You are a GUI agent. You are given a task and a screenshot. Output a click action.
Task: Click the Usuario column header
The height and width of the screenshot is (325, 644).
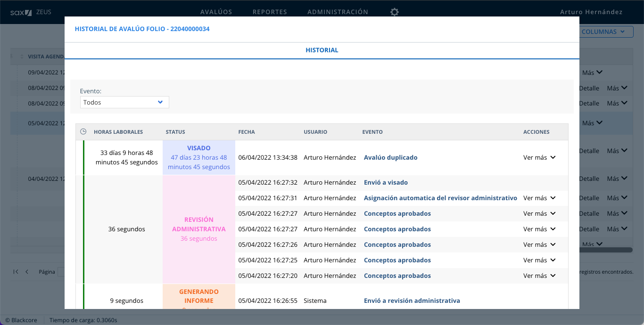click(315, 132)
